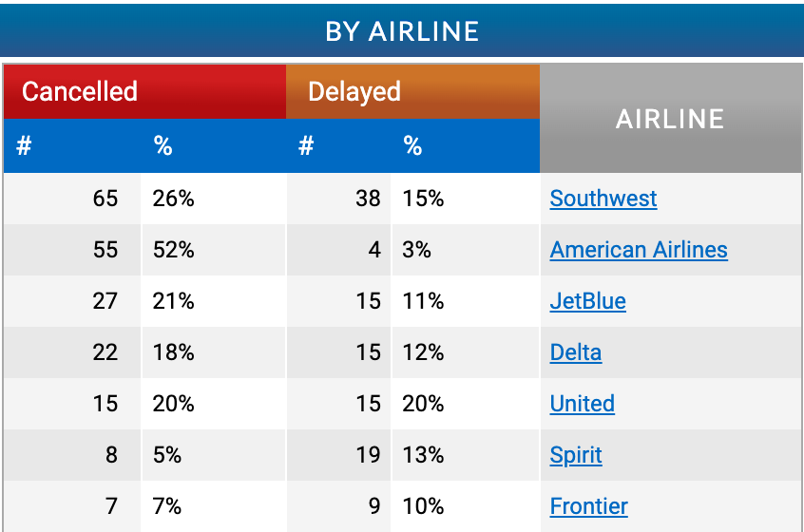Select American Airlines' 52% cancelled cell
The image size is (804, 532).
coord(174,250)
